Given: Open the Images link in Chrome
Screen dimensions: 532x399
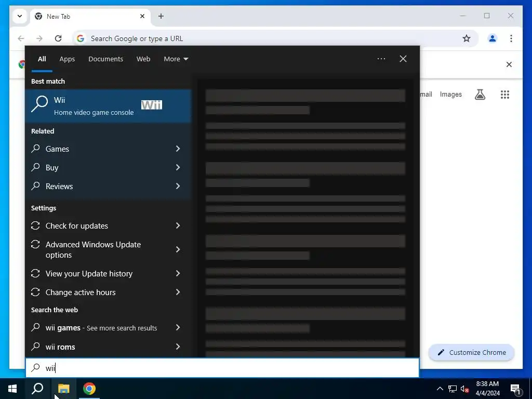Looking at the screenshot, I should tap(450, 95).
